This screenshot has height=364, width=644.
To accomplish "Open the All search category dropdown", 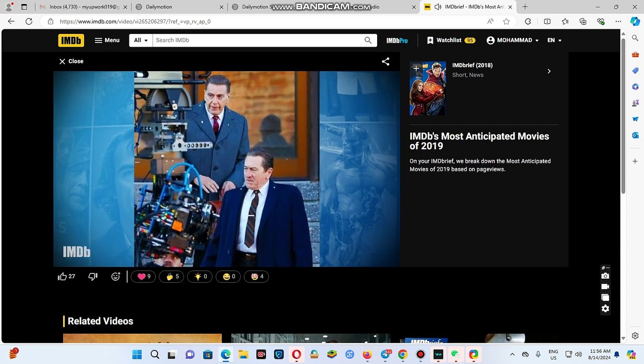I will tap(141, 40).
